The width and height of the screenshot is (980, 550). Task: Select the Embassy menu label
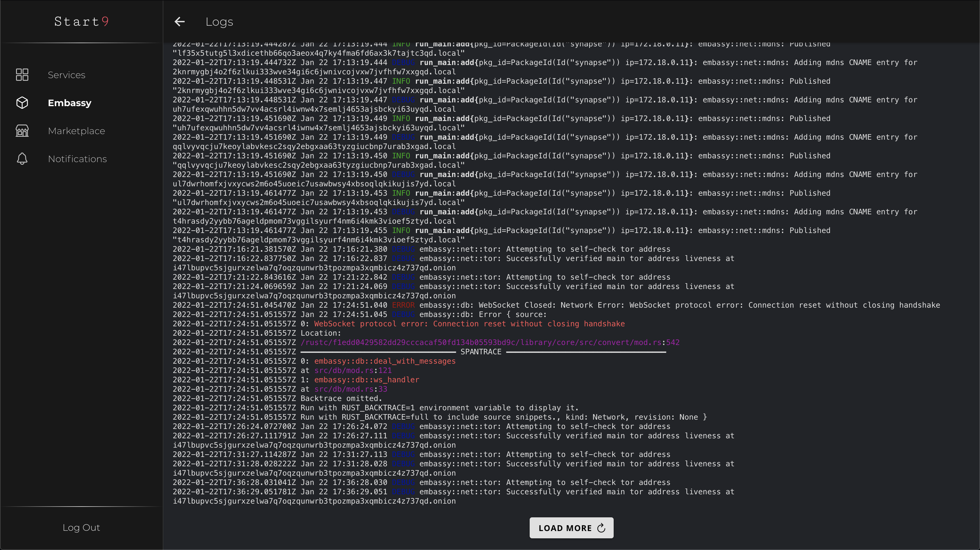(x=70, y=103)
